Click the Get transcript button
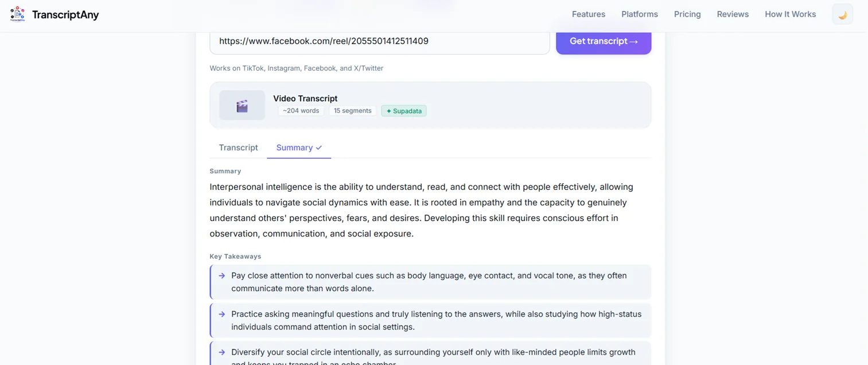The image size is (868, 365). pos(604,41)
